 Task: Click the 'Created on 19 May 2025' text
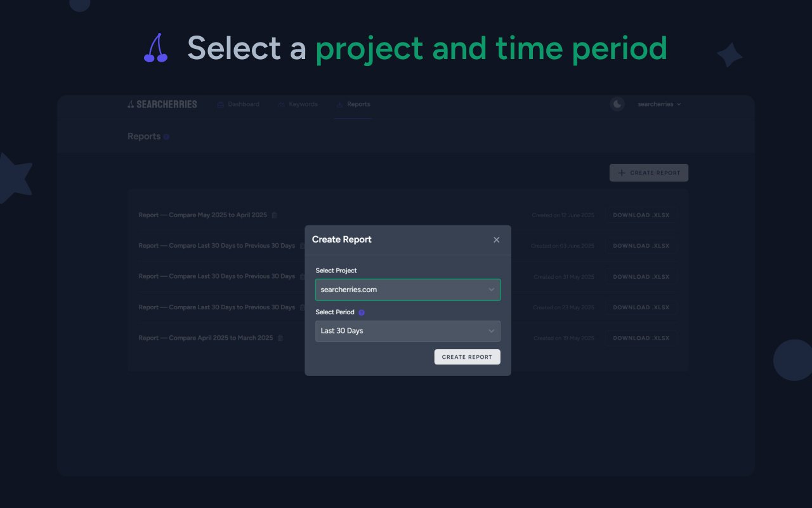(564, 338)
